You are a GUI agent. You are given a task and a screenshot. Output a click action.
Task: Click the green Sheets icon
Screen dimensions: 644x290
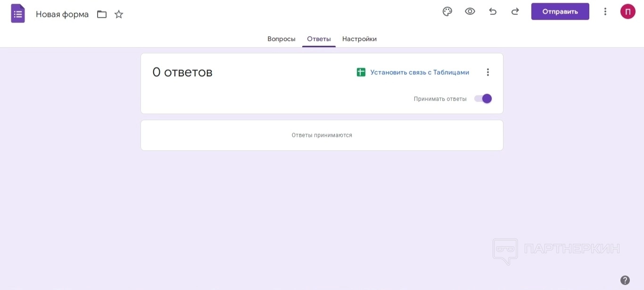(x=361, y=72)
